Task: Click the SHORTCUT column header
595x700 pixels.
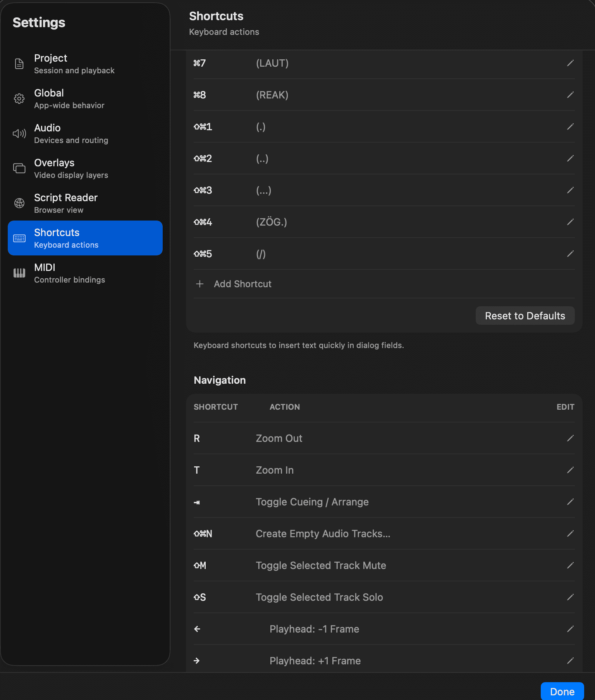Action: click(216, 407)
